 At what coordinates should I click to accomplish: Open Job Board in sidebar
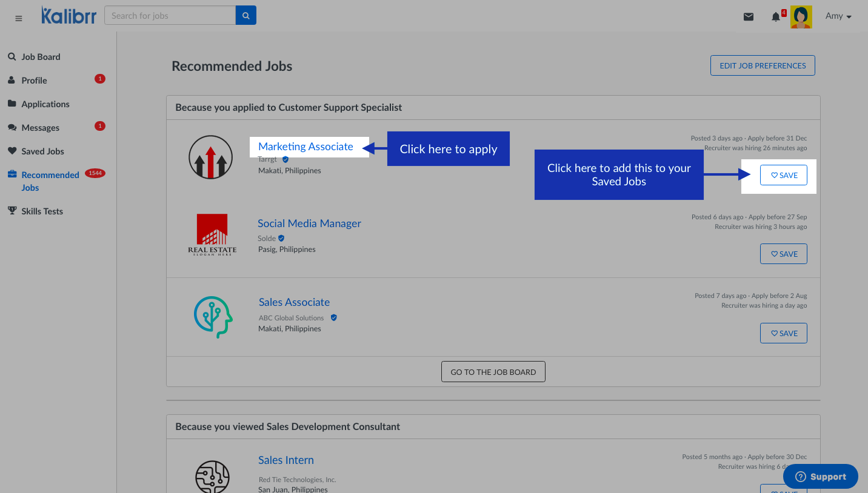click(41, 57)
